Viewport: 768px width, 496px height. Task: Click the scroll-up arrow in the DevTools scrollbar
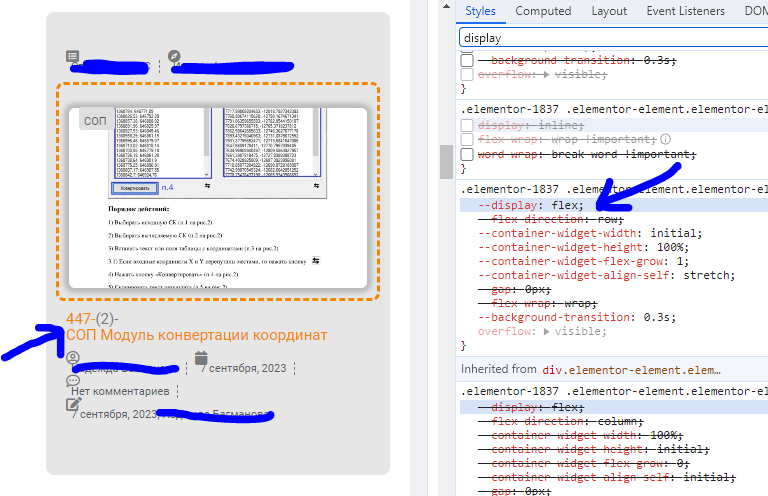[x=446, y=6]
